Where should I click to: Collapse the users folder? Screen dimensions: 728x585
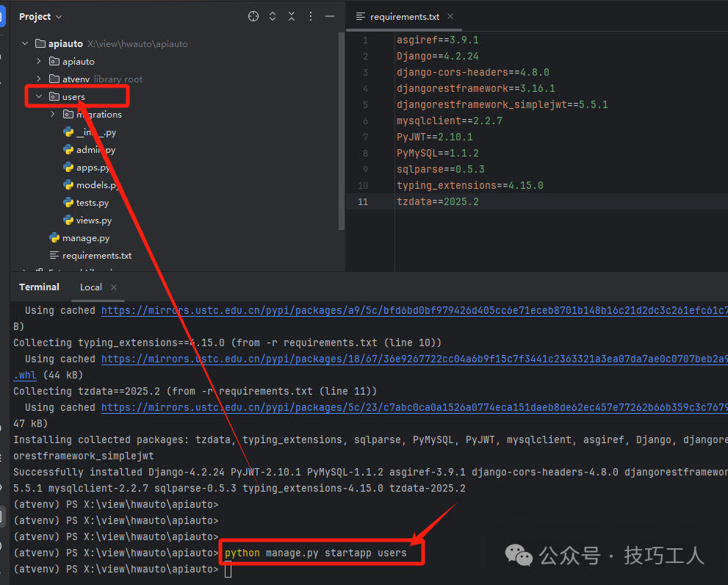point(39,97)
